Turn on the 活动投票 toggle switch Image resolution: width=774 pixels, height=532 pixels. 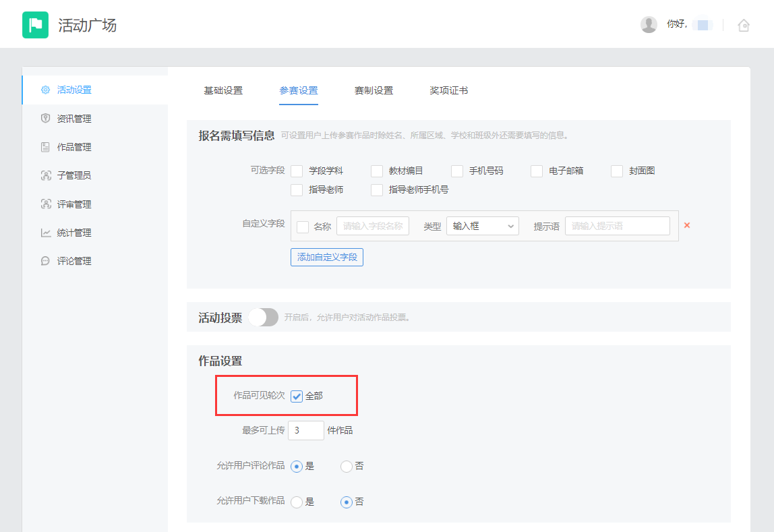pyautogui.click(x=263, y=318)
